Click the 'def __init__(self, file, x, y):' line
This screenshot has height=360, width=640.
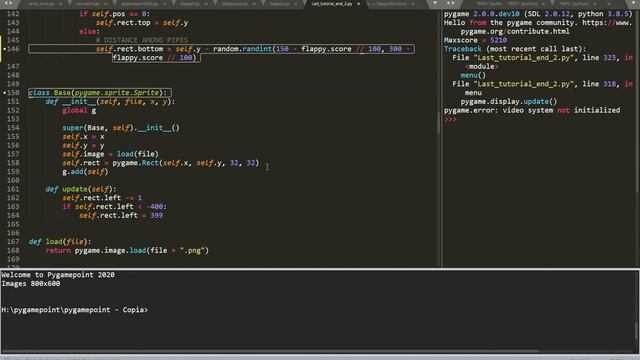tap(110, 102)
